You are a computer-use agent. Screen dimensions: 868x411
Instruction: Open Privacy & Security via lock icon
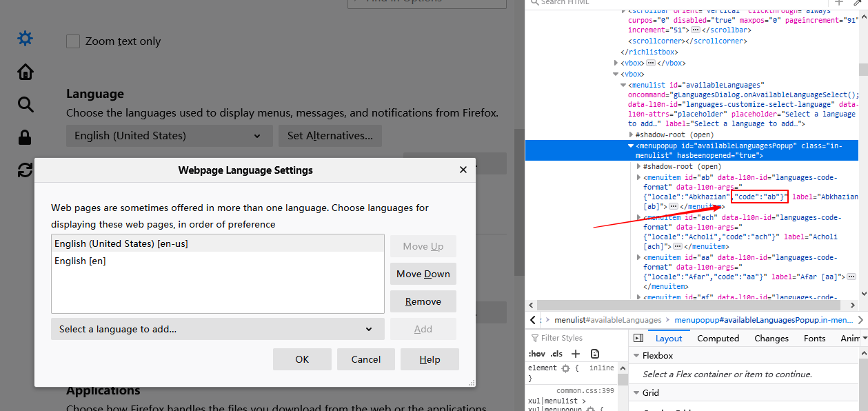click(25, 137)
